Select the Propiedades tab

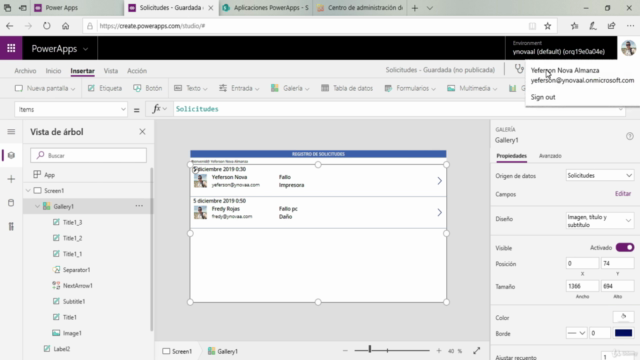tap(511, 156)
